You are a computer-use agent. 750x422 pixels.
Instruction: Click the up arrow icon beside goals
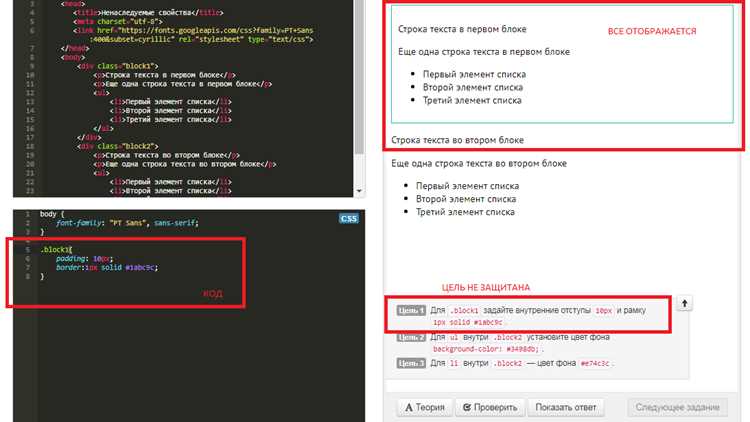pos(684,303)
